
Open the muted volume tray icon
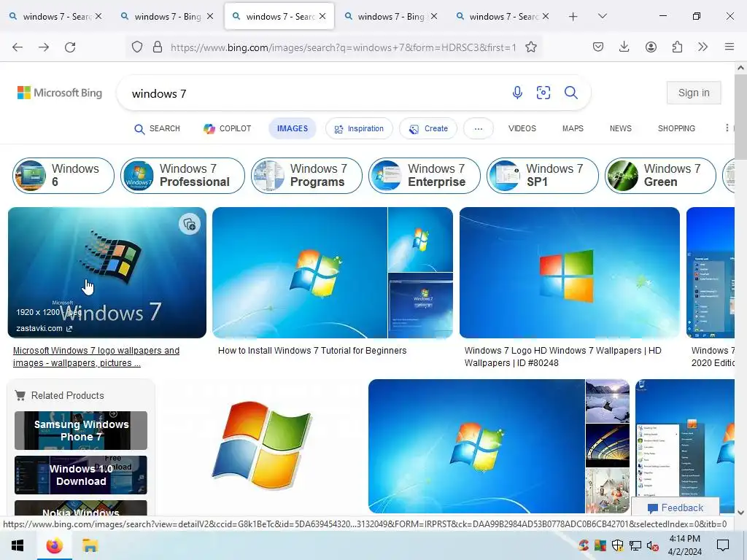coord(653,545)
